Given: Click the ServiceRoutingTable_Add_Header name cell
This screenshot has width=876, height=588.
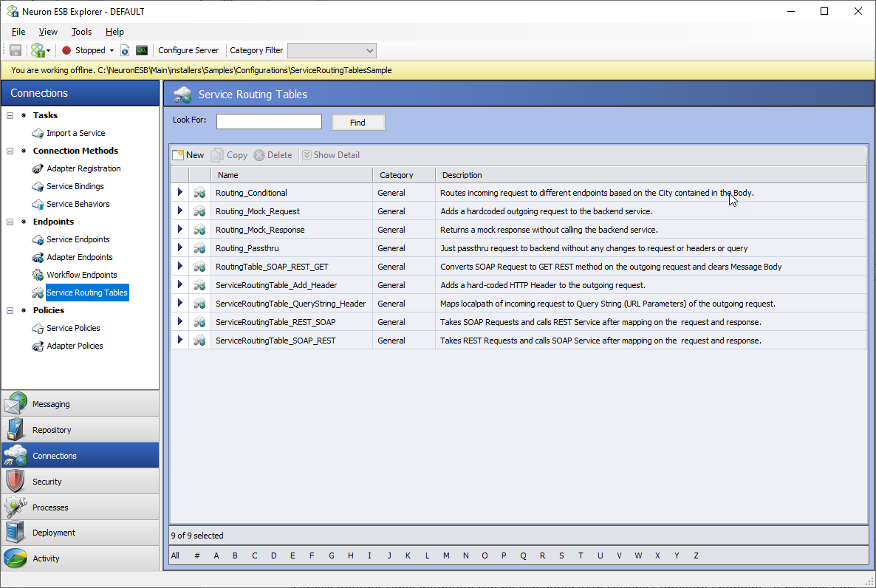Looking at the screenshot, I should click(x=292, y=285).
